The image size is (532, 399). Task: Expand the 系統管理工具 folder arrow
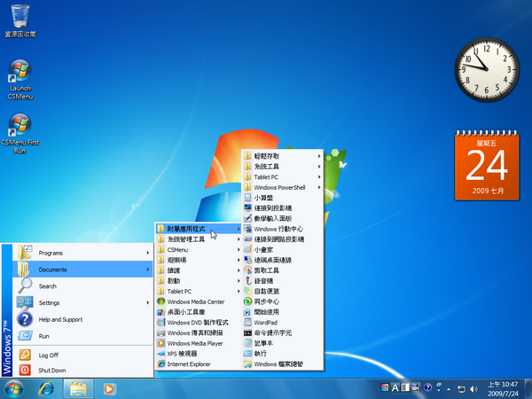(239, 239)
